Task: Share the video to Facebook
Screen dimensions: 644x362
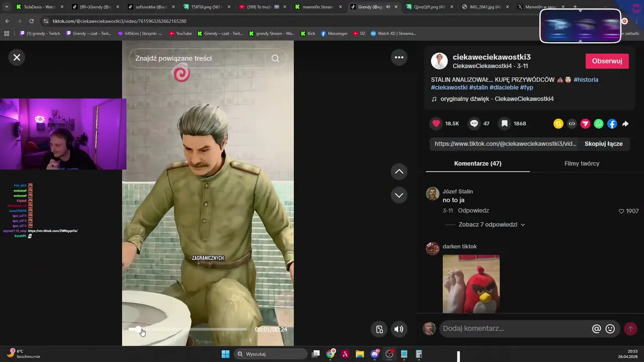Action: coord(612,124)
